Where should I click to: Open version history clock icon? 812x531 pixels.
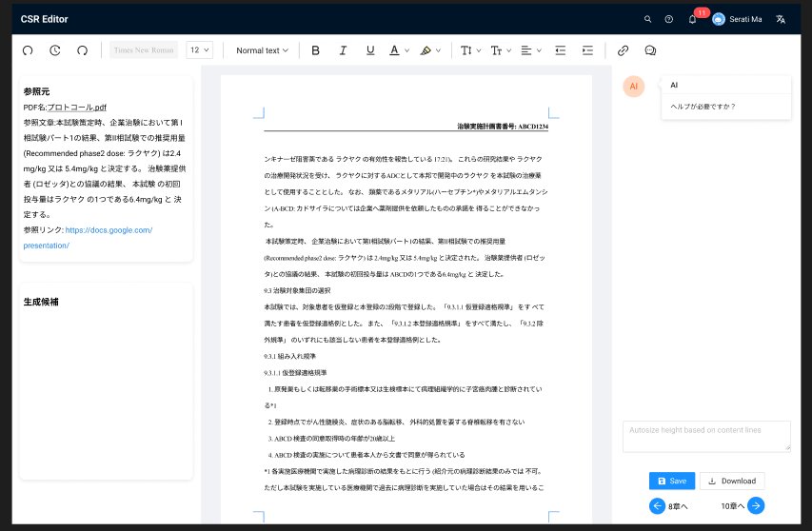55,50
